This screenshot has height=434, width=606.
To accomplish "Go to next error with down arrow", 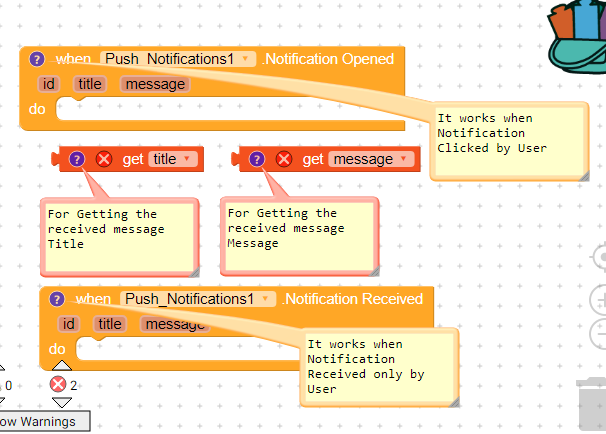I will coord(62,403).
